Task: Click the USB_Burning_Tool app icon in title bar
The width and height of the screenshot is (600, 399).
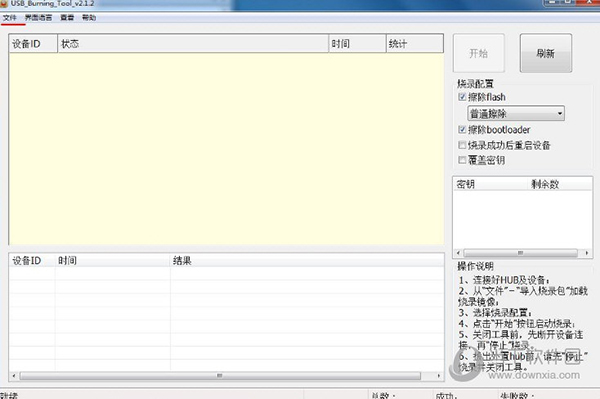Action: [x=4, y=3]
